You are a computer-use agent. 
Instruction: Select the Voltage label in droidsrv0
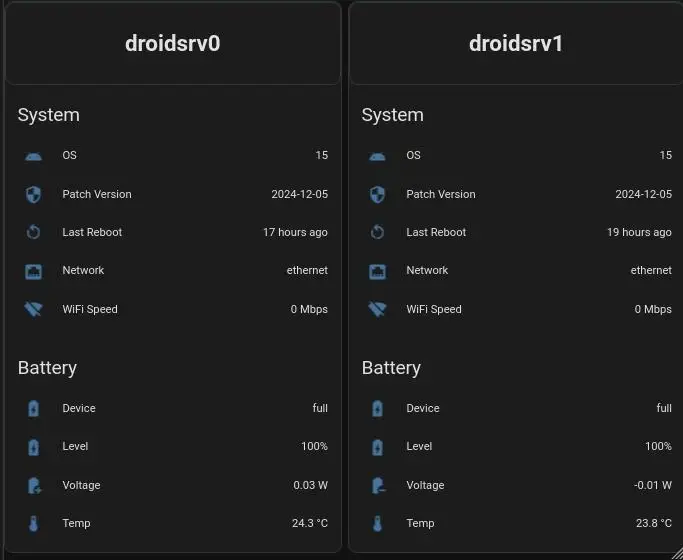[x=81, y=485]
